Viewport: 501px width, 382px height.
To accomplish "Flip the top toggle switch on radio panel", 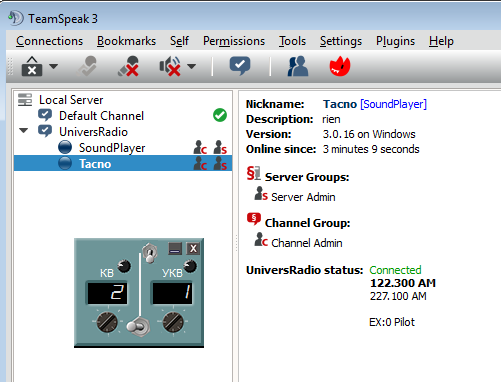I will tap(150, 253).
